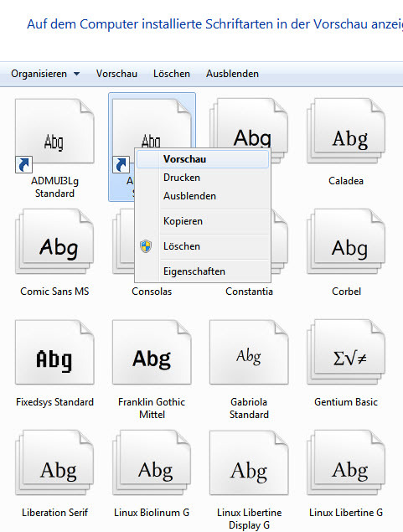Choose Kopieren in the context menu
The width and height of the screenshot is (403, 532).
203,221
